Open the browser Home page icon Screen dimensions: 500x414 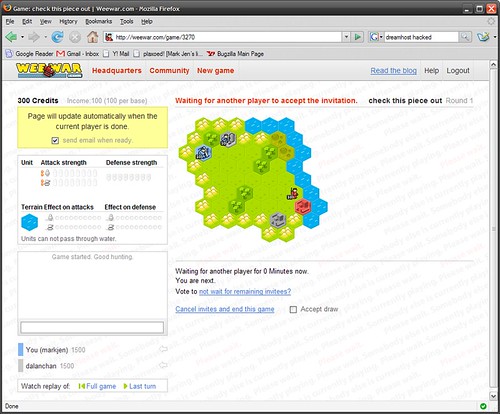coord(92,37)
